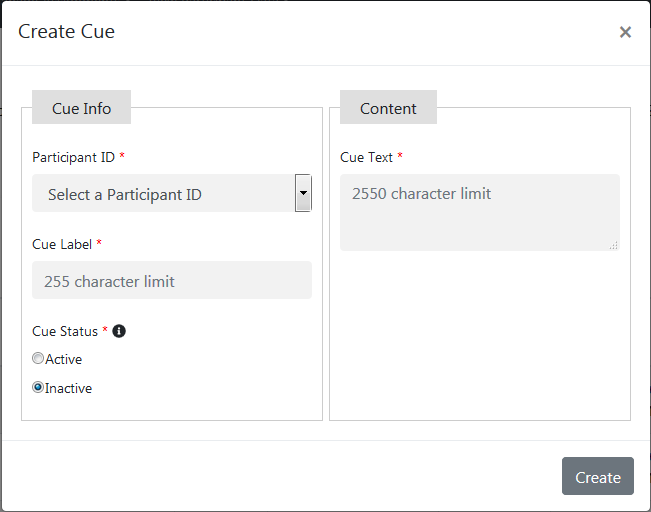Click the Cue Status field label

point(65,331)
